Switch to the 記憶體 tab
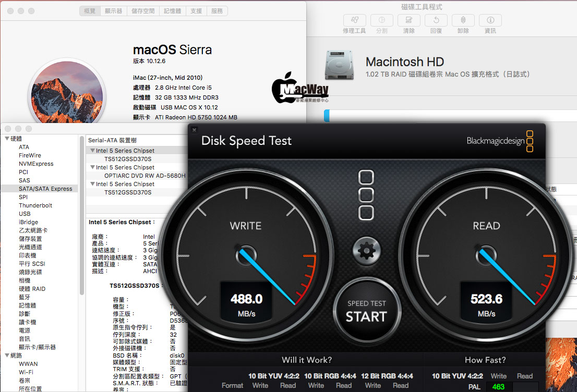Screen dimensions: 577x392 pyautogui.click(x=172, y=11)
